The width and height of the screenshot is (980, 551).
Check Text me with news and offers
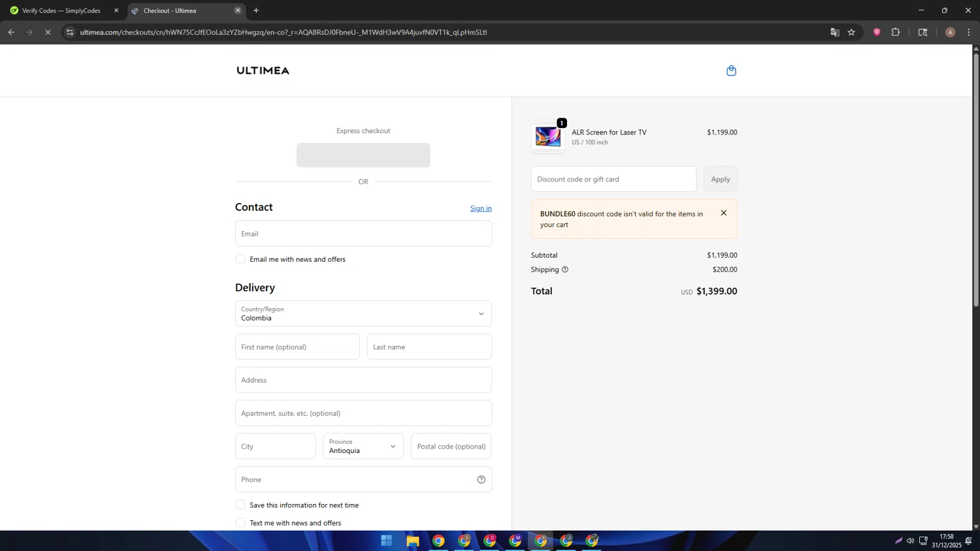(x=240, y=522)
